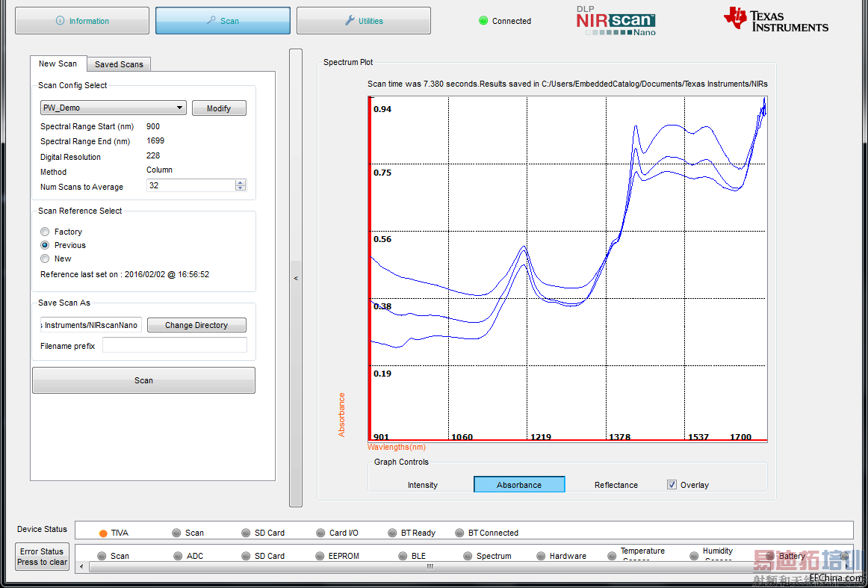Click the Error Status Scan indicator
This screenshot has width=868, height=588.
tap(102, 556)
